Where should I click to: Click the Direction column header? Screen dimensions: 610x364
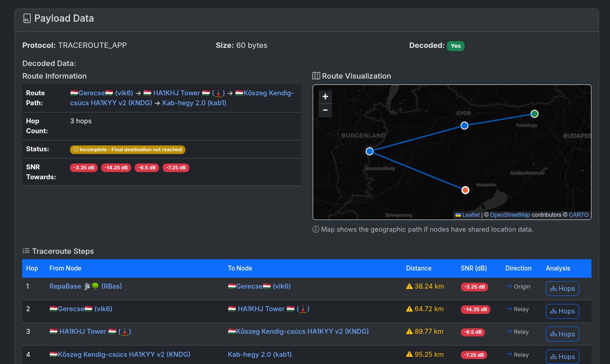click(518, 268)
